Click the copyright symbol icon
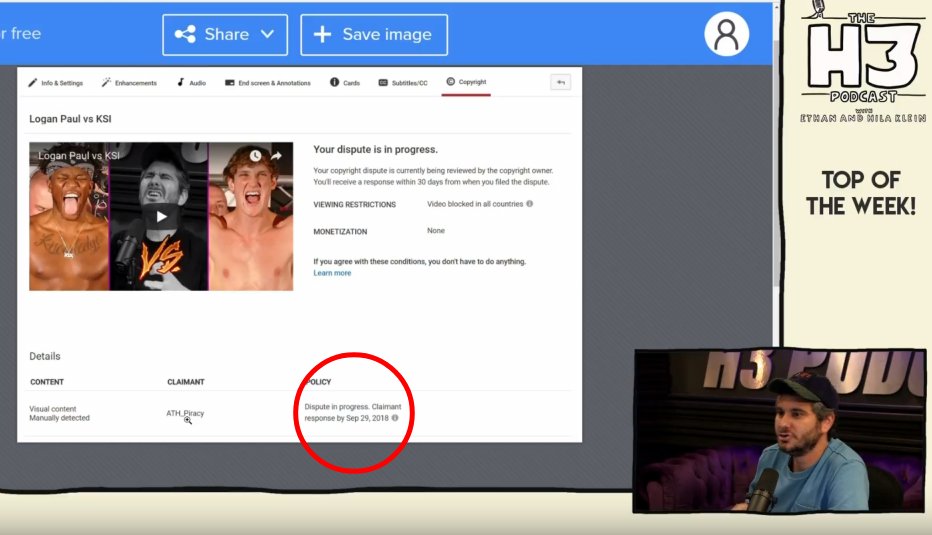 (x=450, y=81)
